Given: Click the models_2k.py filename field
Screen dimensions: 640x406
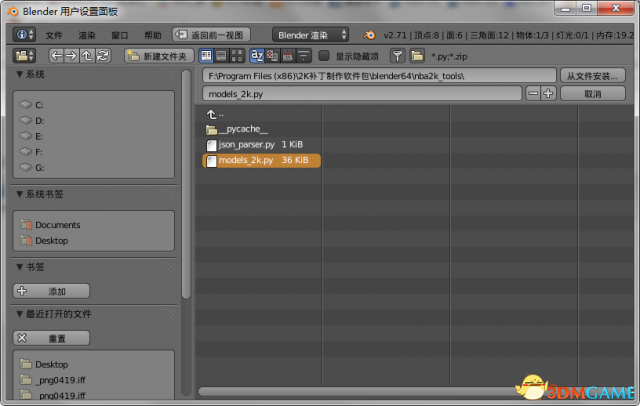Looking at the screenshot, I should [x=362, y=94].
